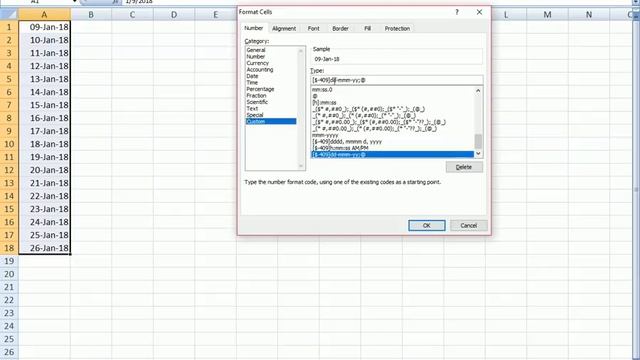
Task: Select row 25 header
Action: (x=9, y=339)
